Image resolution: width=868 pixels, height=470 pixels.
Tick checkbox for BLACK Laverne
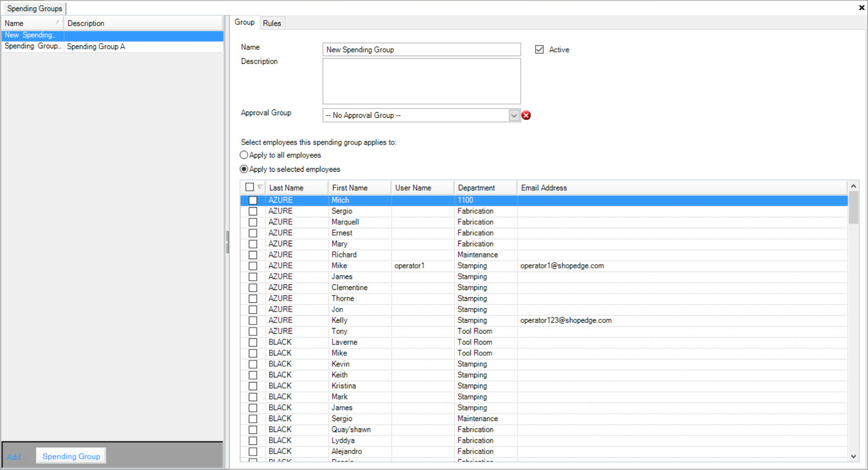tap(253, 342)
